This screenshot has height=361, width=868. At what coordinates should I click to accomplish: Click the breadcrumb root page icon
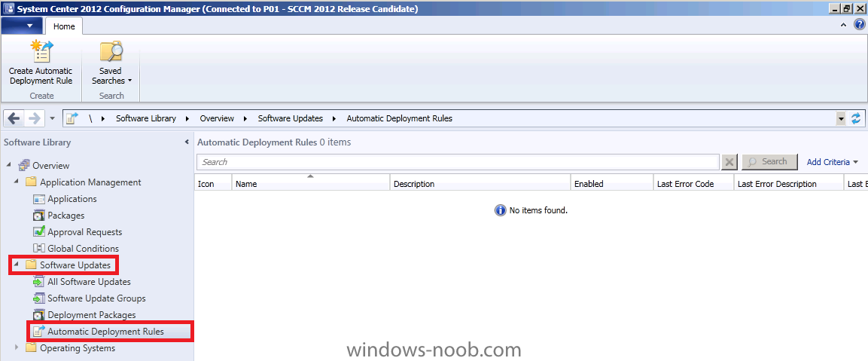[72, 118]
